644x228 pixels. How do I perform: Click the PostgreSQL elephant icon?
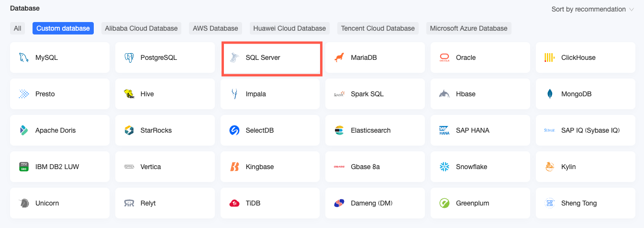point(129,57)
